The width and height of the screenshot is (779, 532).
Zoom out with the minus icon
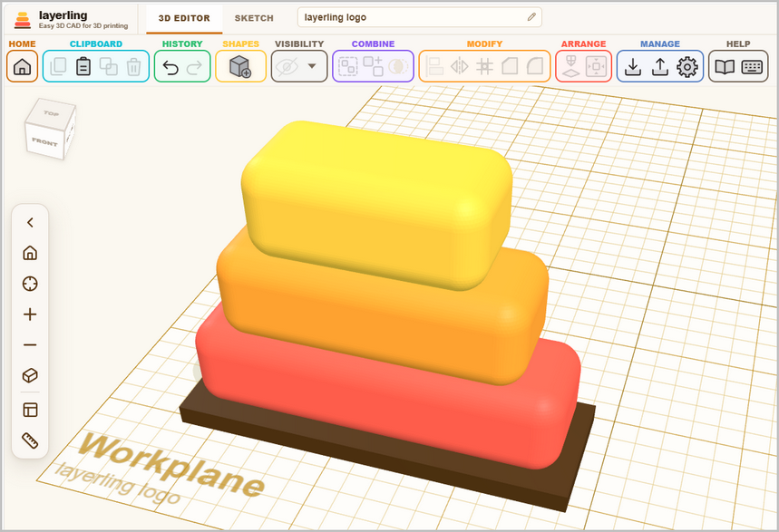point(30,344)
